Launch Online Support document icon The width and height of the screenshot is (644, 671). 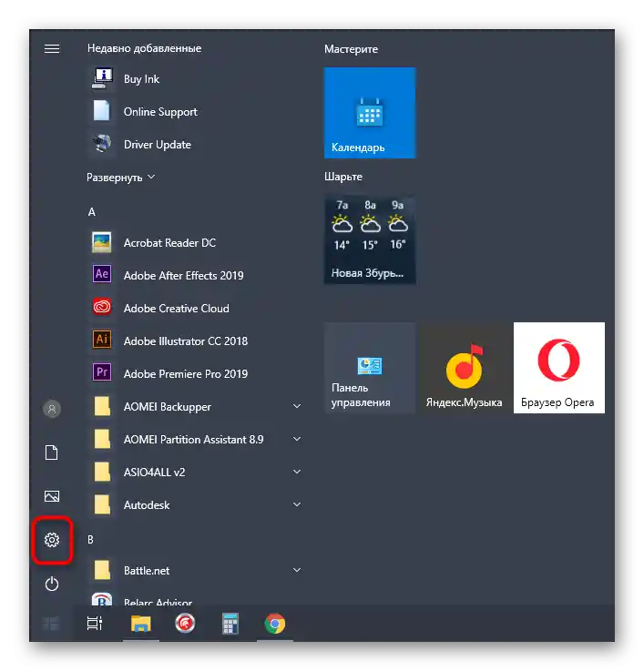[102, 111]
